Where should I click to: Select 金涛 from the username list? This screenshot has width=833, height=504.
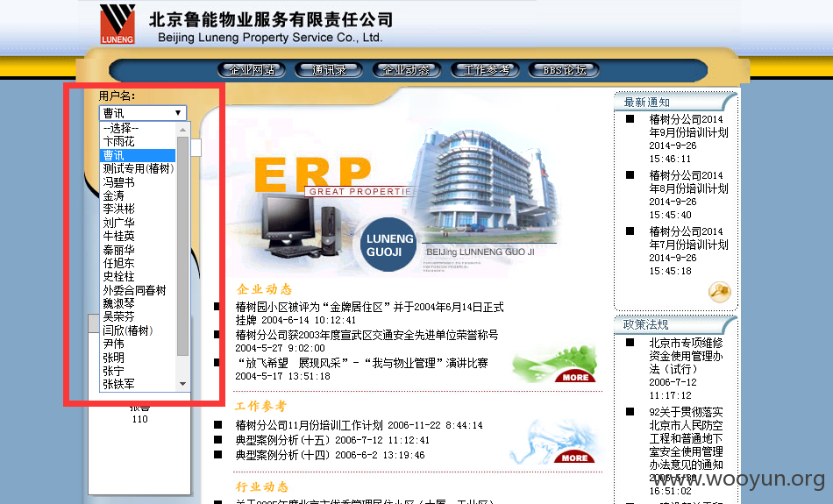[138, 195]
